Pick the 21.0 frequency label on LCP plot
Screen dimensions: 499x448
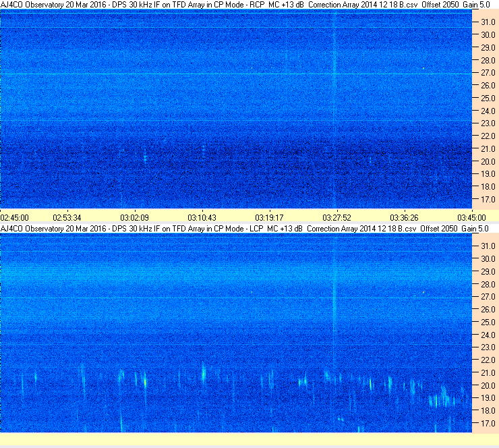488,373
